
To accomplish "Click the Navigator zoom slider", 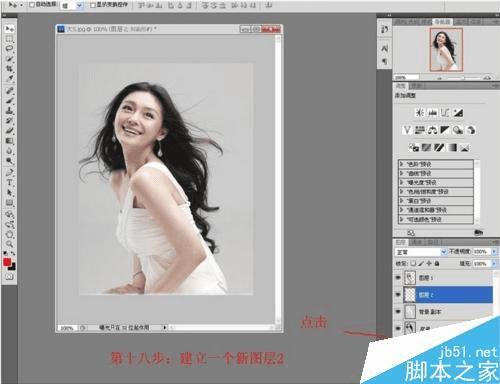I will [x=463, y=78].
